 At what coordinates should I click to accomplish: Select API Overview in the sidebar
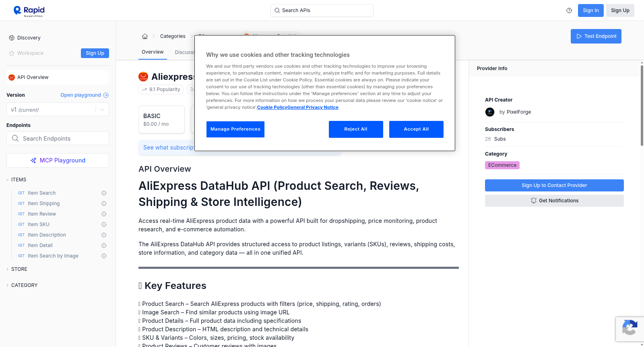pos(58,77)
